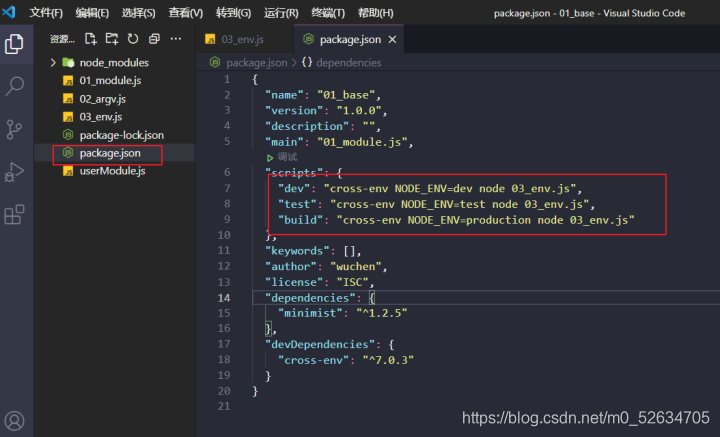
Task: Open the 帮助(H) menu
Action: tap(376, 13)
